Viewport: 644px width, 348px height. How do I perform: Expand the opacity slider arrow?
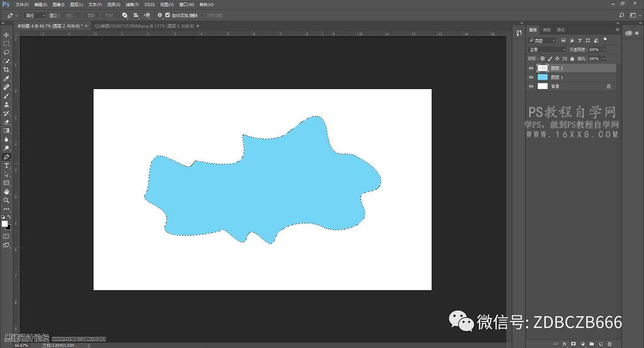point(603,49)
